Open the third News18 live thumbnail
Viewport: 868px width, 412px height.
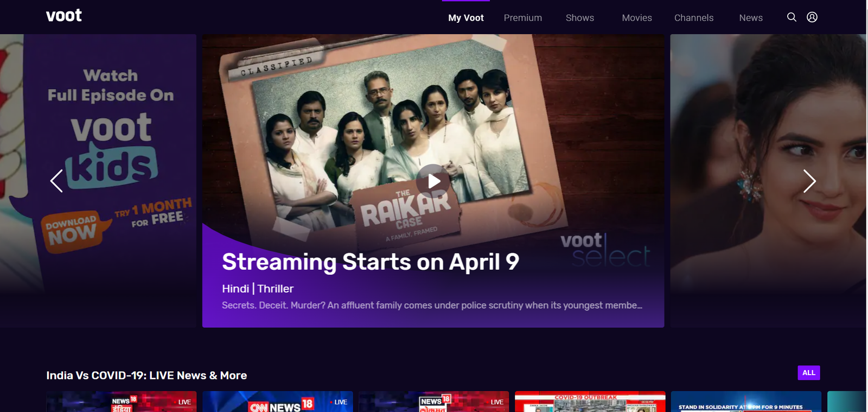click(434, 402)
